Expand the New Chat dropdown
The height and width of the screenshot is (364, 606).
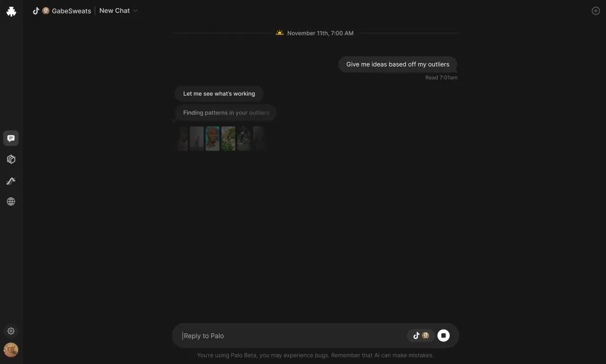click(x=118, y=11)
